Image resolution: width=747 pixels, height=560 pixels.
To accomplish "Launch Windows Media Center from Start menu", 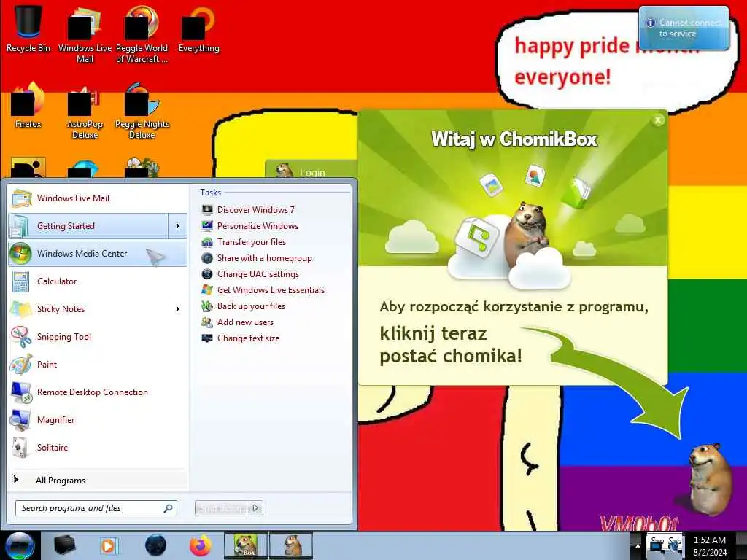I will coord(98,253).
